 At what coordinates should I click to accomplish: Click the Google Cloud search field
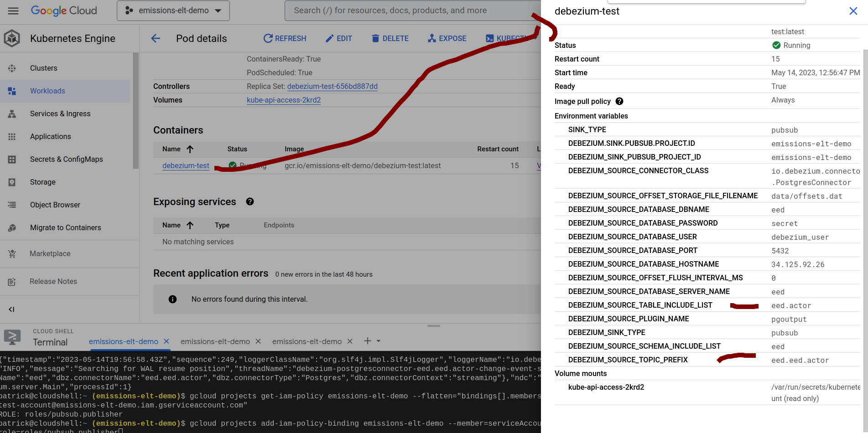(411, 10)
